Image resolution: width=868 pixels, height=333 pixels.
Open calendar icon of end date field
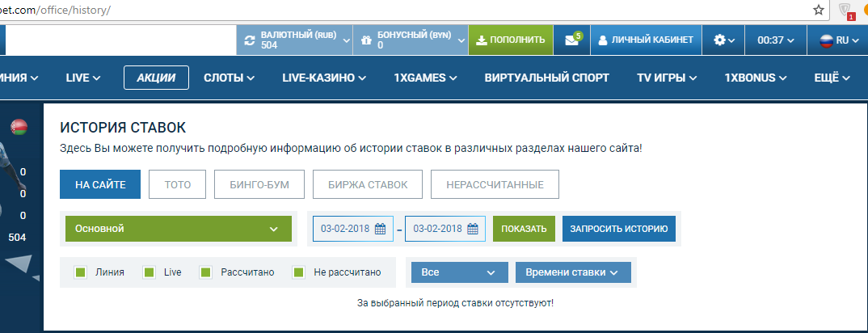coord(472,229)
